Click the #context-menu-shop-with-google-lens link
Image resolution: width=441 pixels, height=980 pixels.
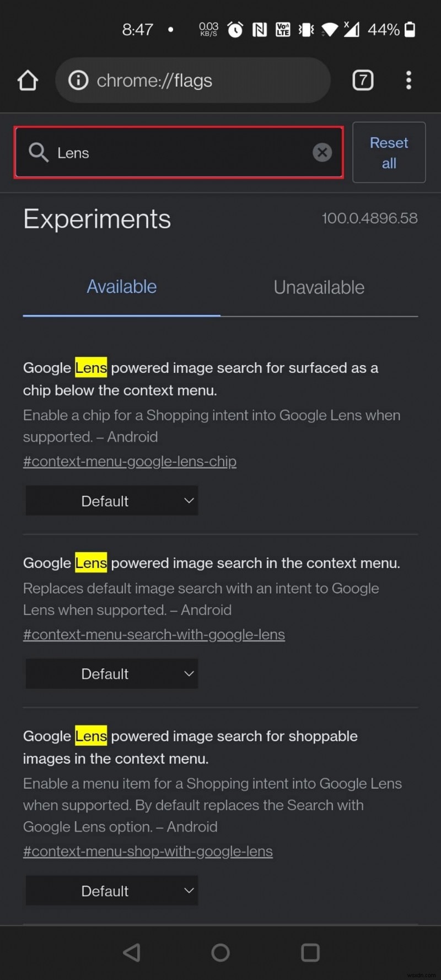click(147, 851)
